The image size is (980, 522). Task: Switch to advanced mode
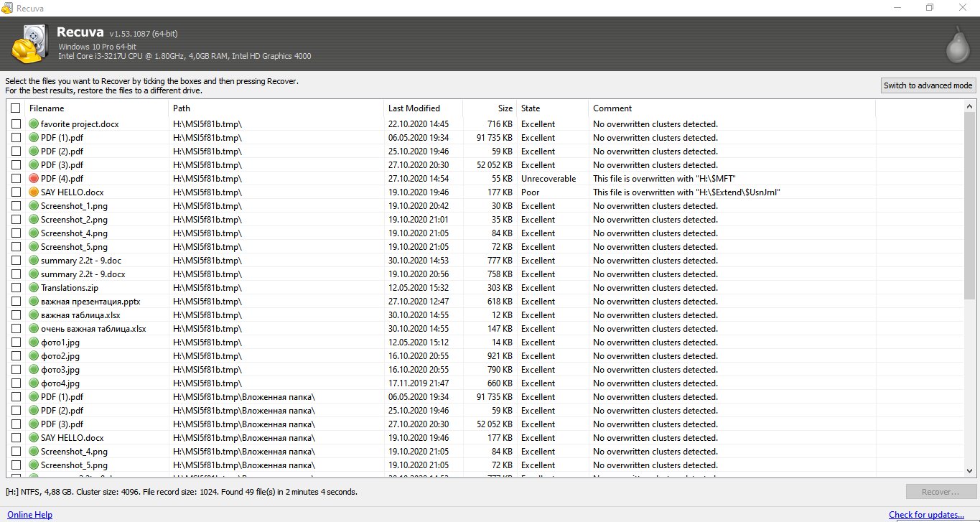coord(928,85)
